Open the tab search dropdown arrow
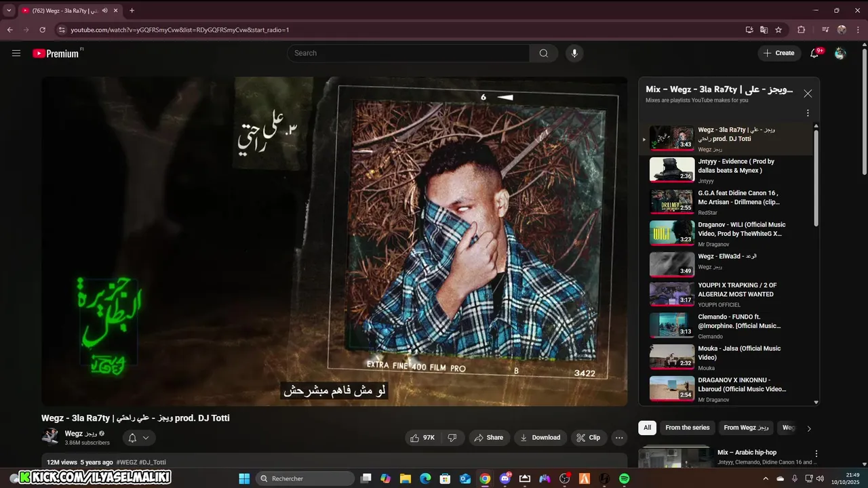Viewport: 868px width, 488px height. (x=9, y=10)
